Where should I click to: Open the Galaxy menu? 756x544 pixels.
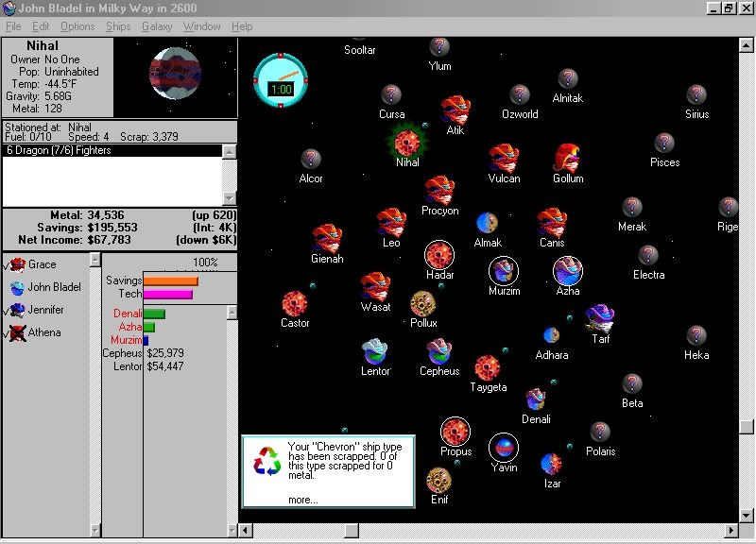157,26
